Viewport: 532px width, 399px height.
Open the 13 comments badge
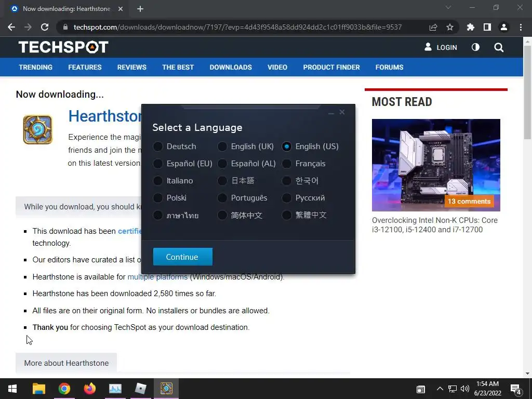pyautogui.click(x=469, y=201)
